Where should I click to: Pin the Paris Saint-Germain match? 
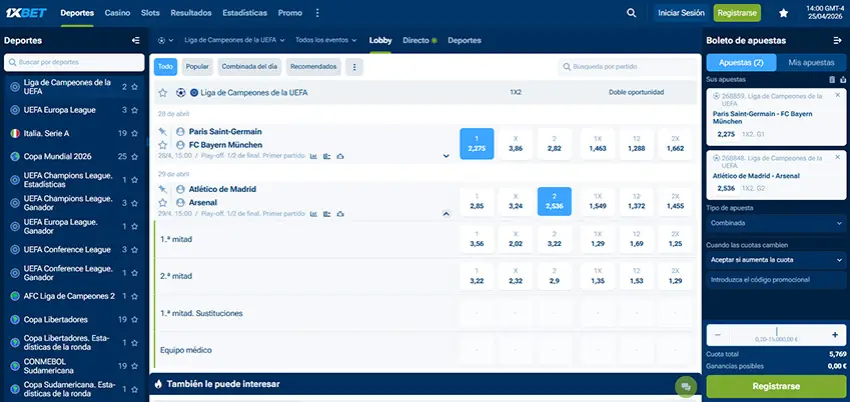(x=163, y=132)
